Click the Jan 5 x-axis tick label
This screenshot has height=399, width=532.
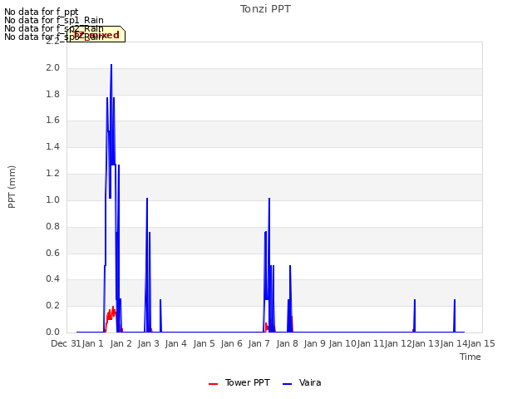click(204, 343)
